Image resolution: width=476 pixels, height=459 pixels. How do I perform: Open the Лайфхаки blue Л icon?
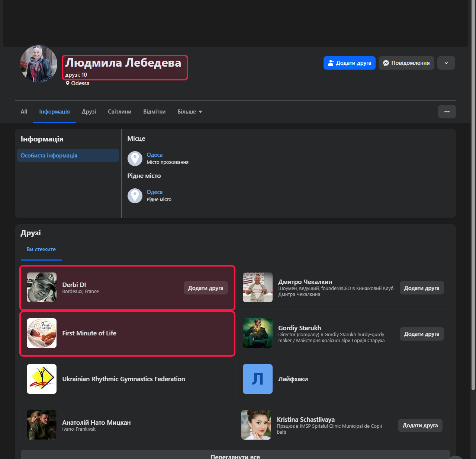[x=258, y=379]
